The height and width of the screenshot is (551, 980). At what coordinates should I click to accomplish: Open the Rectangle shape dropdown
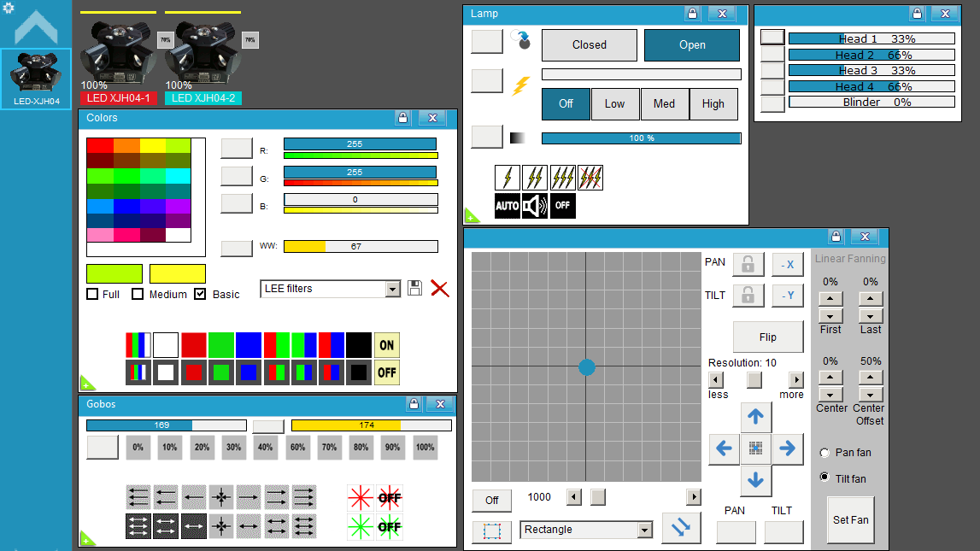645,530
